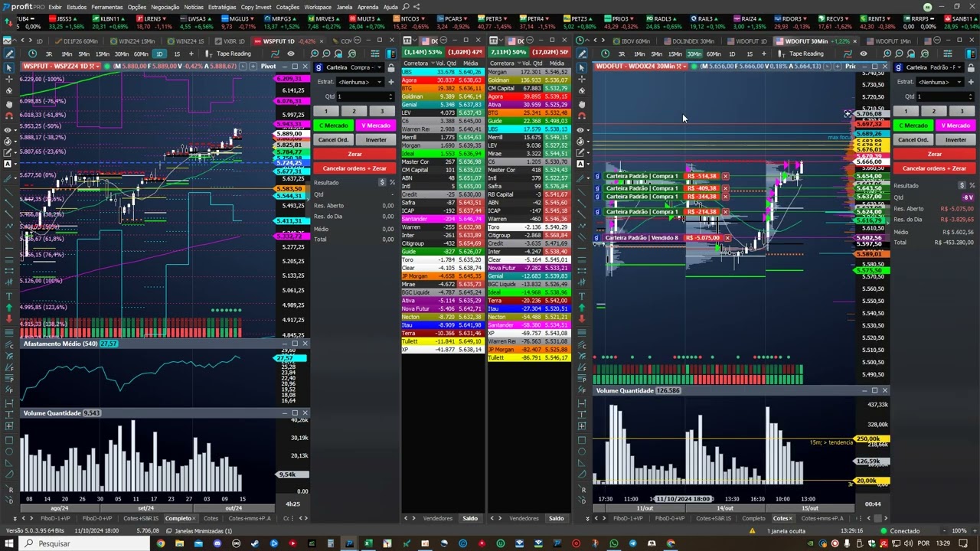Open the Ferramentas menu
This screenshot has width=980, height=551.
(107, 7)
